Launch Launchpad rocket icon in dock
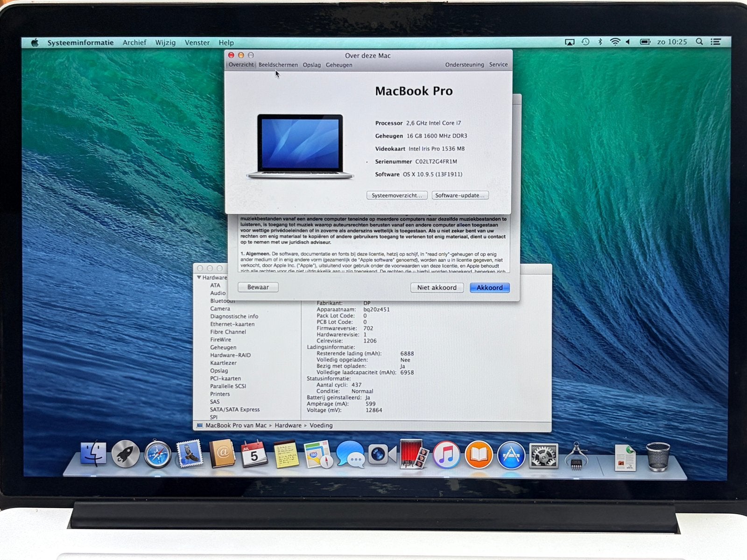The width and height of the screenshot is (747, 560). click(125, 454)
